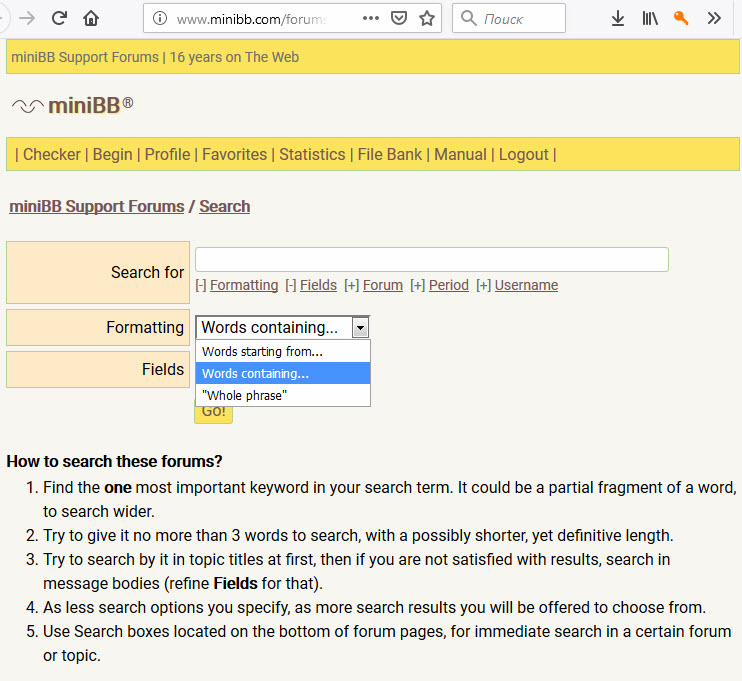This screenshot has width=742, height=681.
Task: Open Manual in the yellow menu
Action: click(x=460, y=154)
